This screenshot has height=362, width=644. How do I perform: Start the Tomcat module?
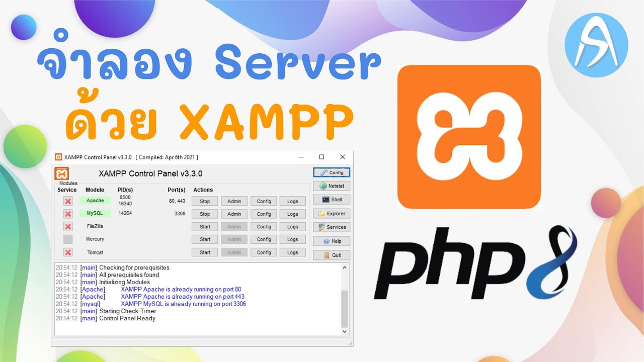(205, 252)
